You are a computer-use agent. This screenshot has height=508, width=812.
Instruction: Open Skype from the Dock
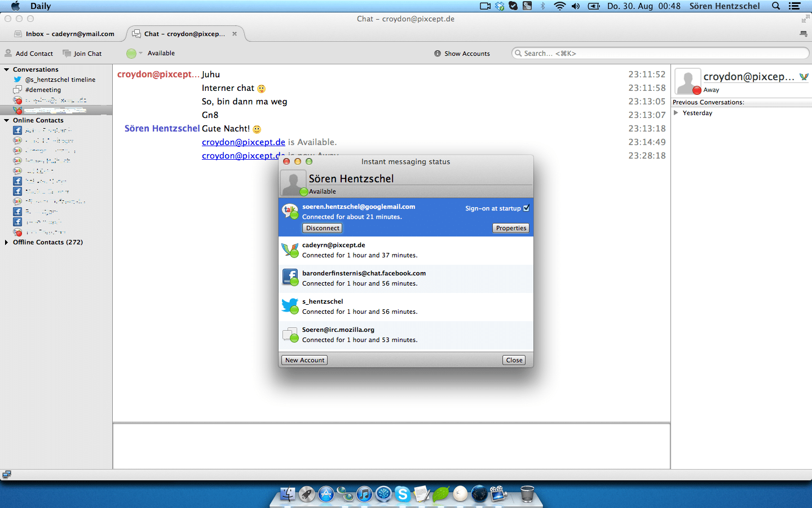402,494
